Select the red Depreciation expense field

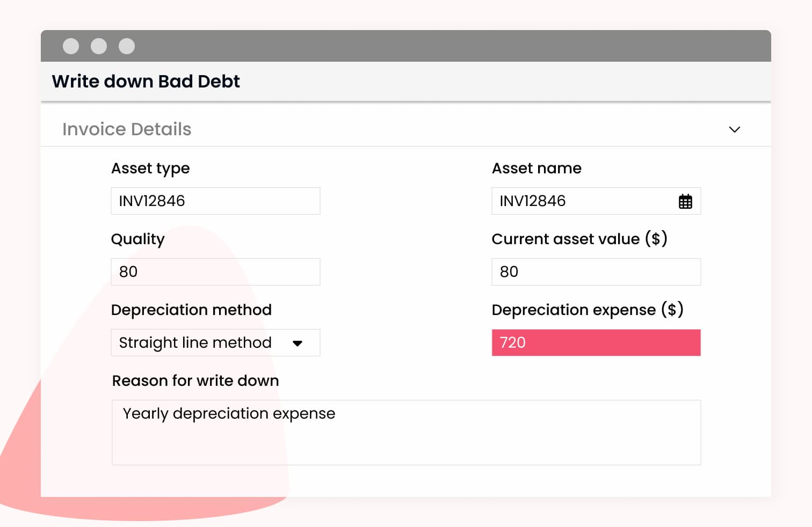pyautogui.click(x=596, y=343)
